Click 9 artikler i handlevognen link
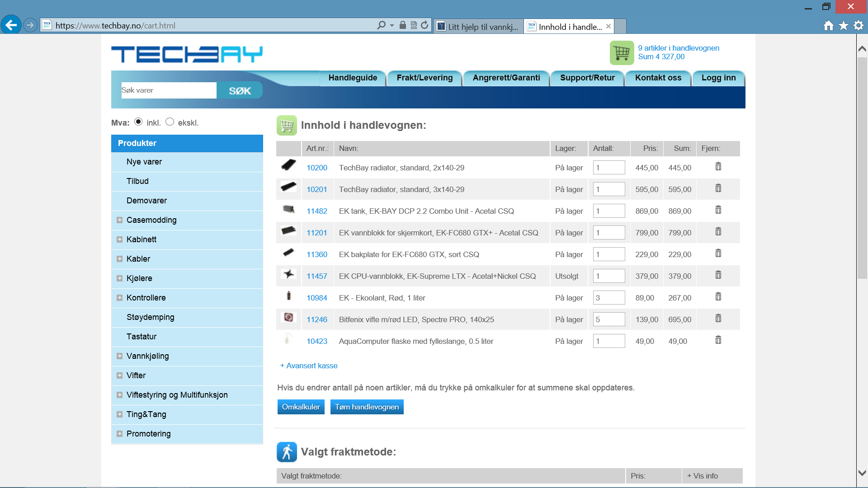 coord(679,48)
